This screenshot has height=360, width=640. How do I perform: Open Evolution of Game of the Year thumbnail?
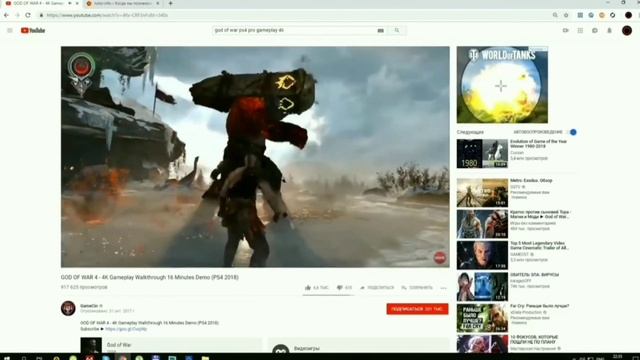[482, 153]
